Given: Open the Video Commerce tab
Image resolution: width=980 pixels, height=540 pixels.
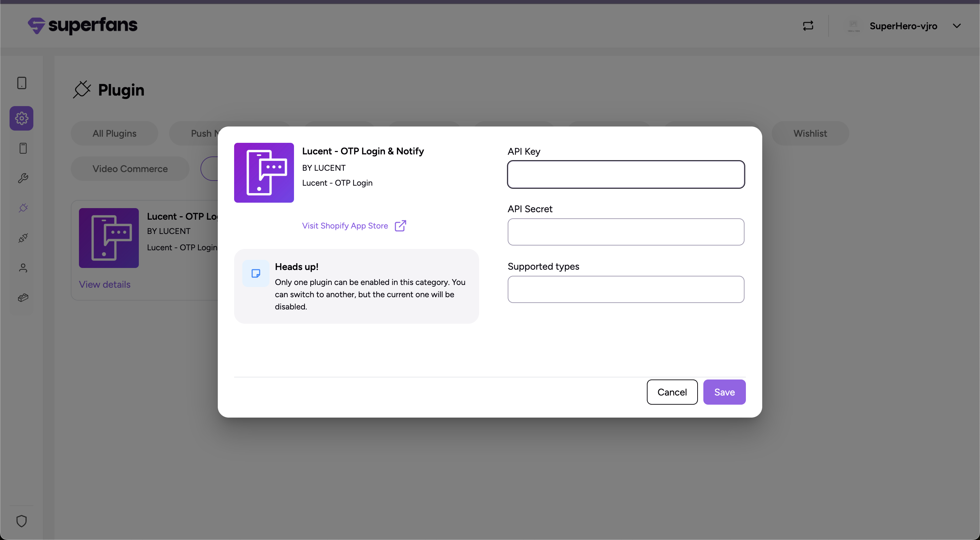Looking at the screenshot, I should [130, 169].
